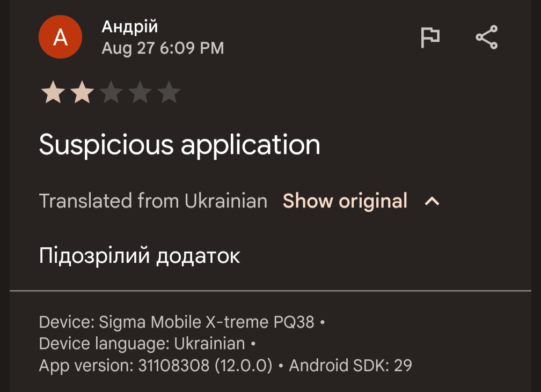Screen dimensions: 541x392
Task: Tap the 'Show original' link
Action: [x=345, y=201]
